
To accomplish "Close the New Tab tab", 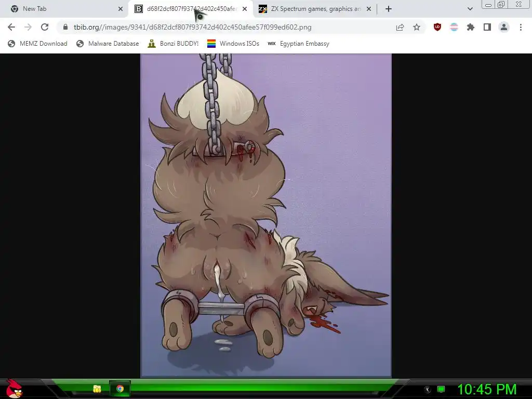I will [121, 9].
